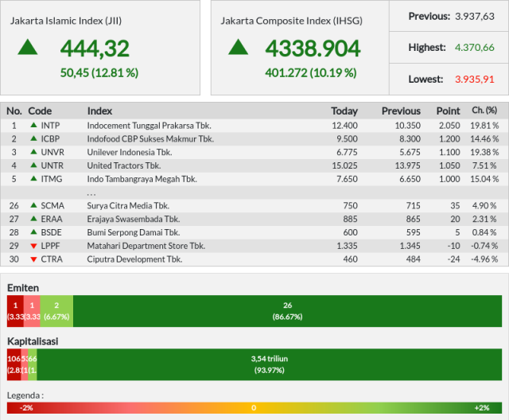
Task: Click the dark green Emiten segment showing 26
Action: [288, 311]
